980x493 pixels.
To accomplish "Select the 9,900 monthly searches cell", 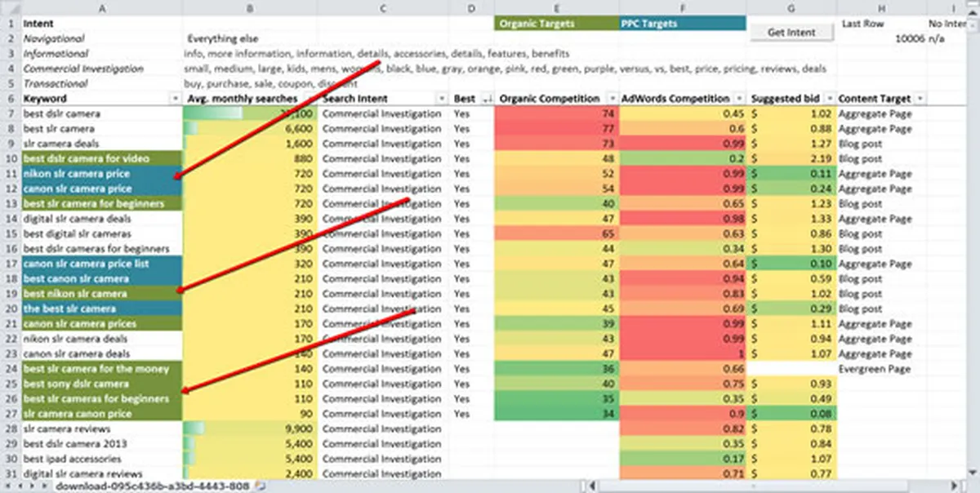I will pos(251,429).
